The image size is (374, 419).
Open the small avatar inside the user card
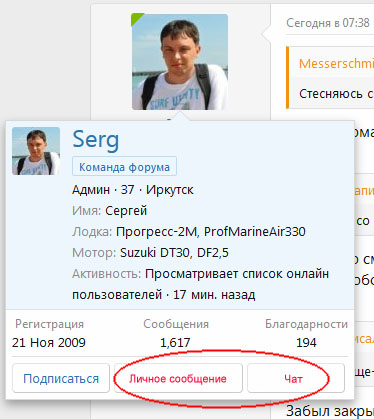point(36,151)
